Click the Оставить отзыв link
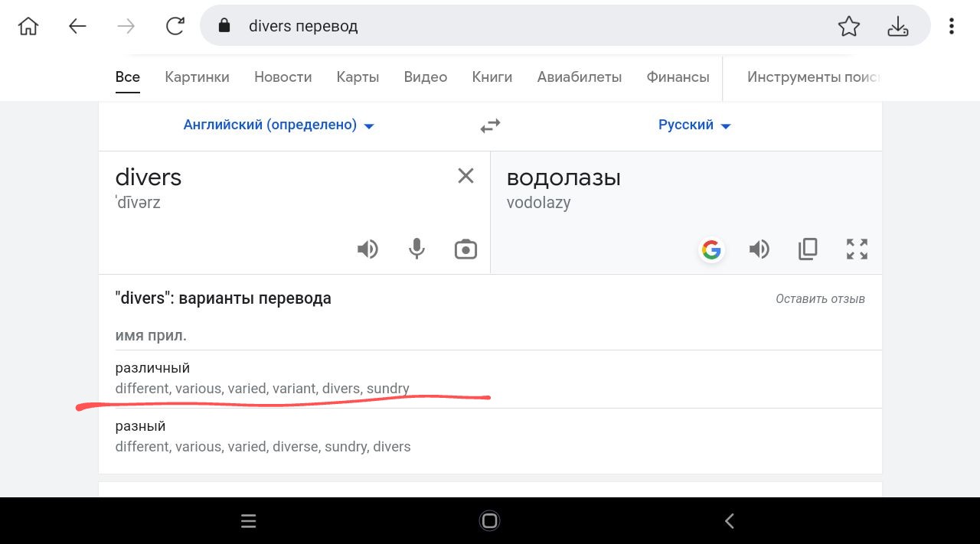The width and height of the screenshot is (980, 544). pos(820,299)
